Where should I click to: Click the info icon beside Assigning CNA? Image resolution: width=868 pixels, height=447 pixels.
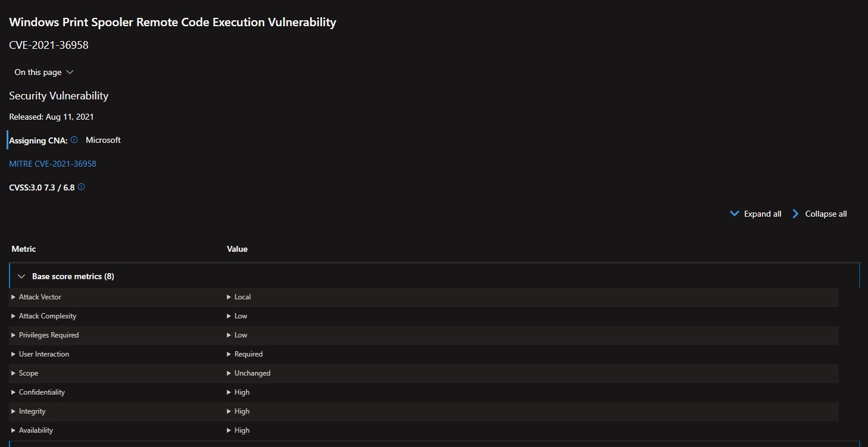click(74, 140)
